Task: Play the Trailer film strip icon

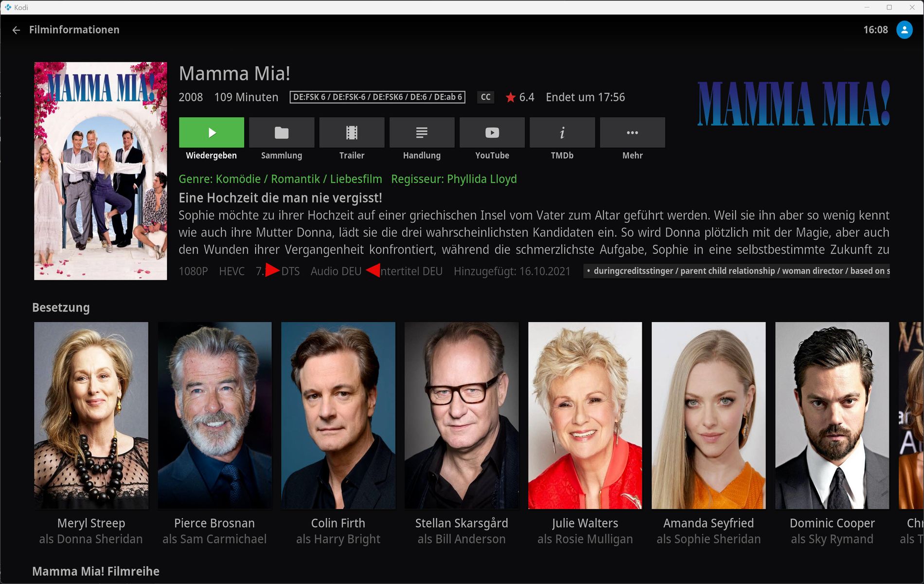Action: 352,132
